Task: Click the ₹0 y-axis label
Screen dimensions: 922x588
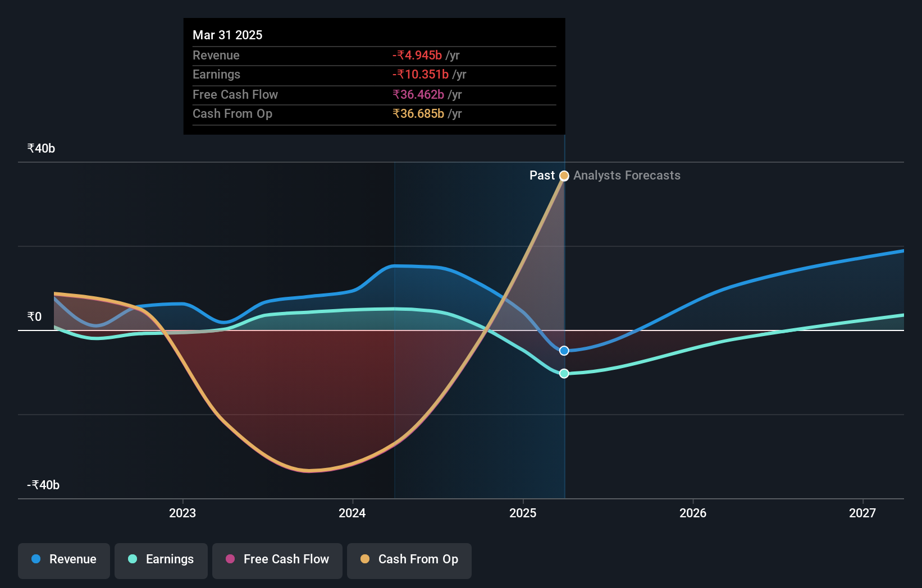Action: click(x=34, y=316)
